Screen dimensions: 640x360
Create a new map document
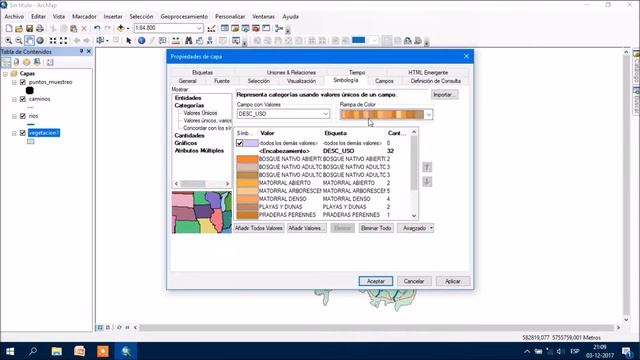tap(9, 28)
